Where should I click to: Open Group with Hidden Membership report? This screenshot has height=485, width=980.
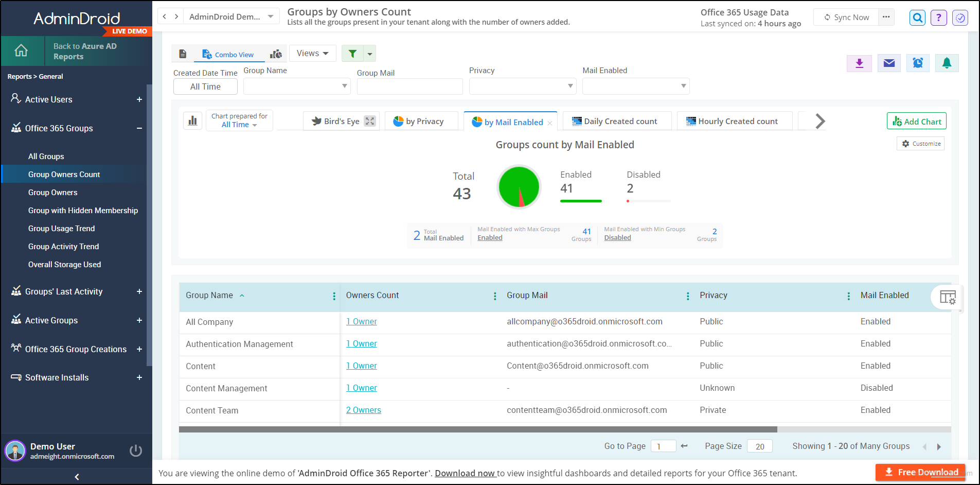click(83, 211)
